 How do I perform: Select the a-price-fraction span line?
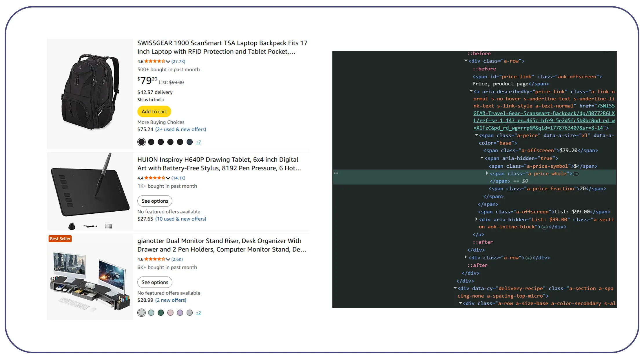pos(547,189)
